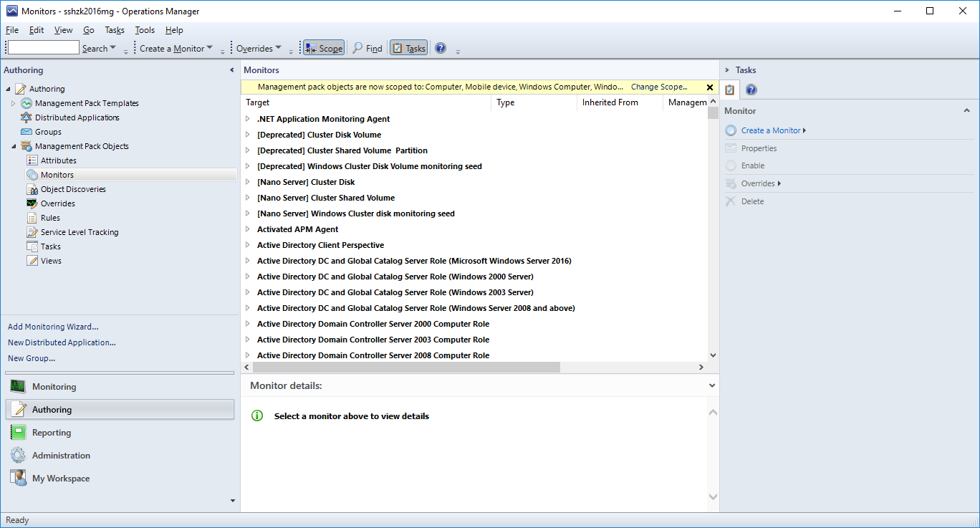
Task: Expand the Management Pack Templates node
Action: (x=13, y=103)
